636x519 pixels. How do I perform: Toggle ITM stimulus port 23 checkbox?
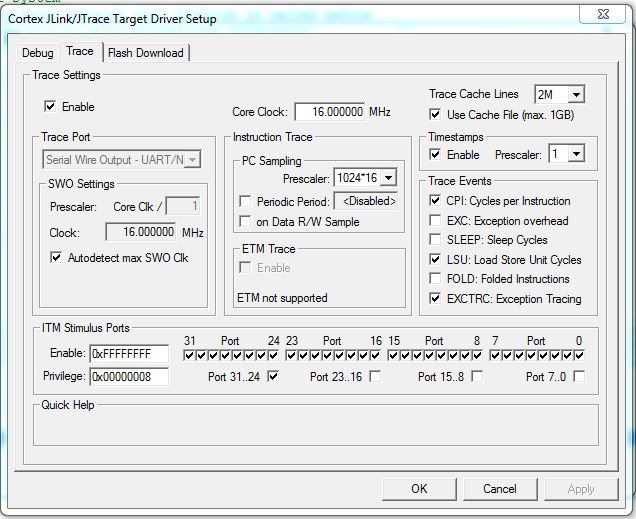coord(291,356)
